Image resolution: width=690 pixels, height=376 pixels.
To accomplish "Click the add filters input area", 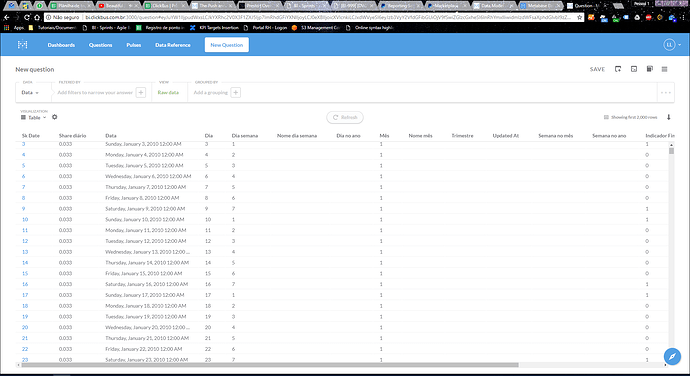I will 95,92.
